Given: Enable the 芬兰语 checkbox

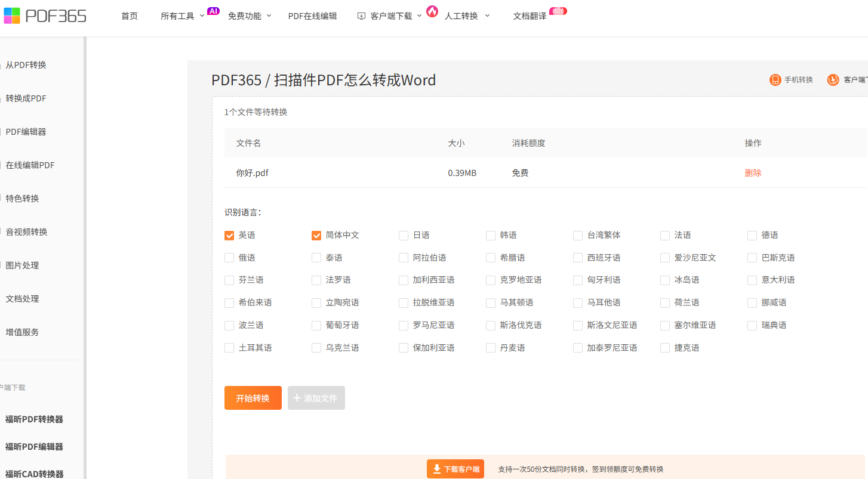Looking at the screenshot, I should pyautogui.click(x=229, y=280).
